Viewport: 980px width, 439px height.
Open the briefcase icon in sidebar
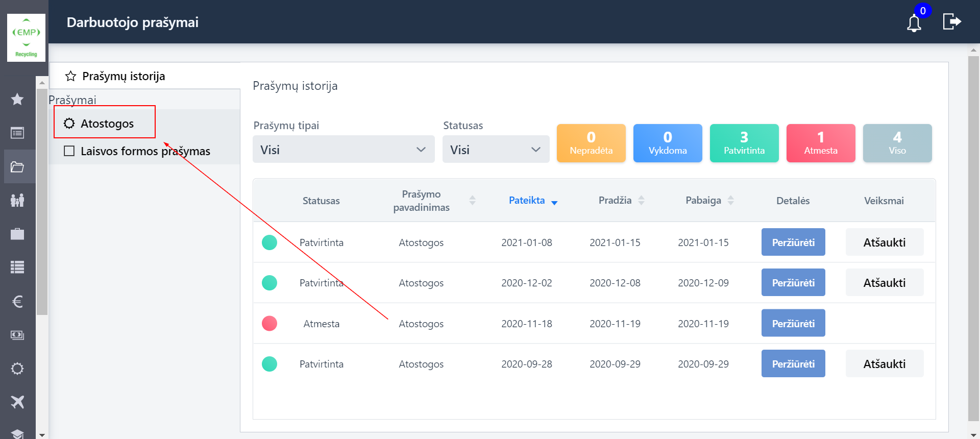17,234
